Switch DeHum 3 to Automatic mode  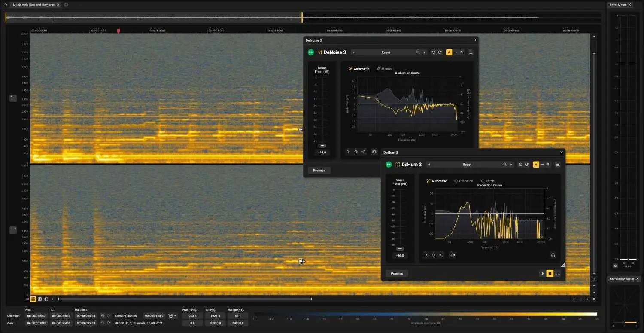pos(437,181)
